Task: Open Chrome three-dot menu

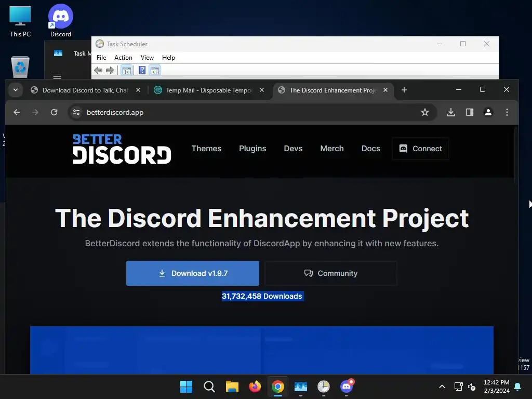Action: (x=507, y=112)
